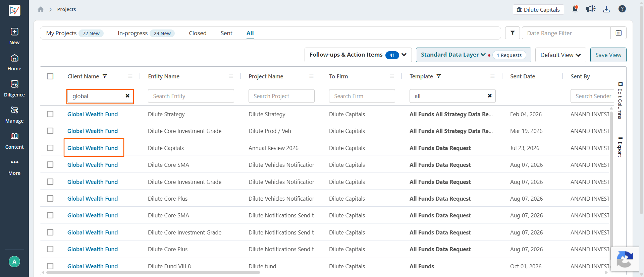Open the Manage section

[14, 115]
